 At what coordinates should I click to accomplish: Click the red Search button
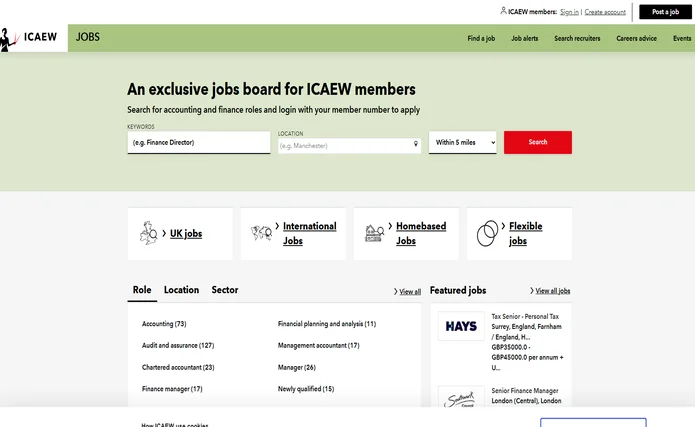tap(538, 142)
